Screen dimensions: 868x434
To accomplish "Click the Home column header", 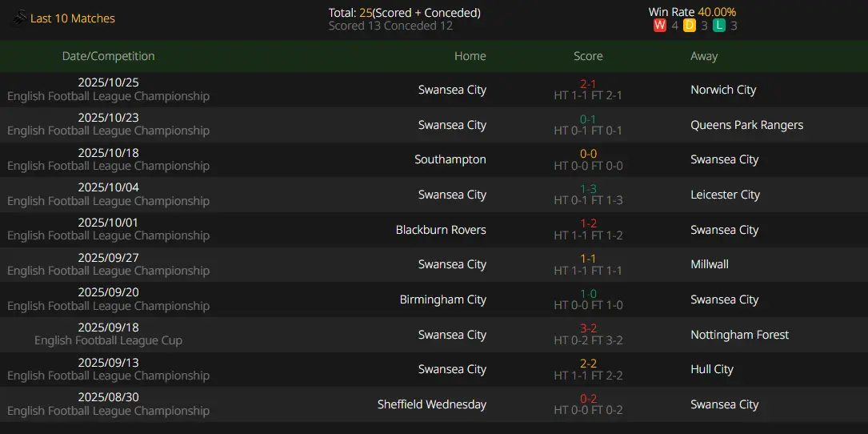I will (x=470, y=56).
